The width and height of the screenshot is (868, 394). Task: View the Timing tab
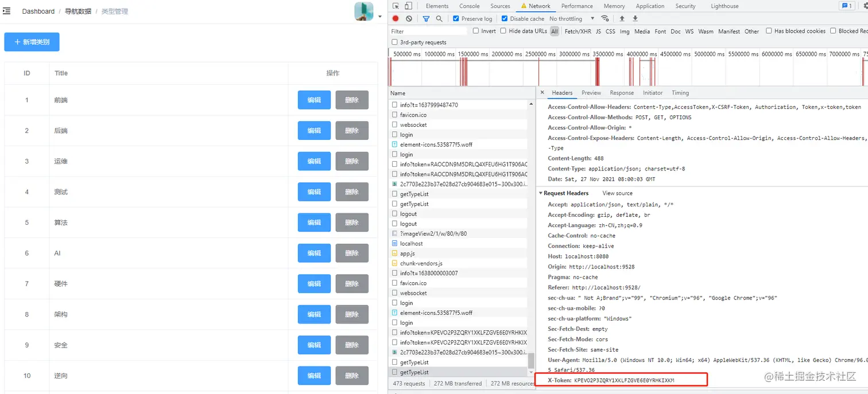click(680, 92)
